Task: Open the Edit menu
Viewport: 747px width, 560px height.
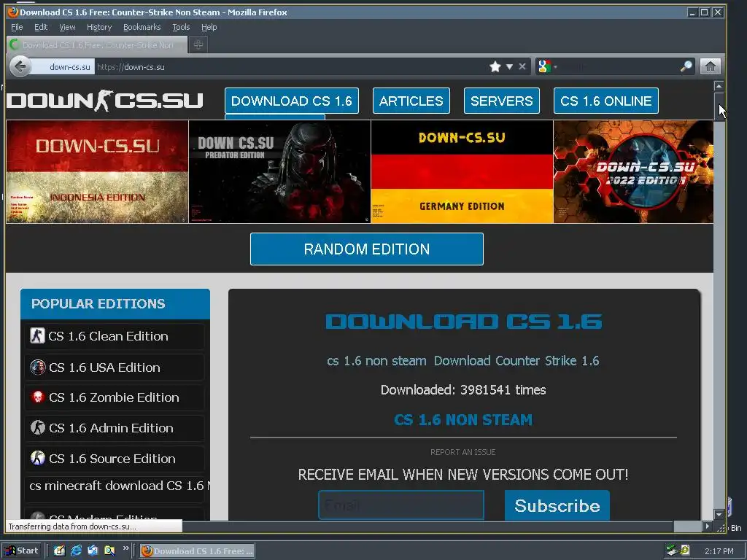Action: coord(41,27)
